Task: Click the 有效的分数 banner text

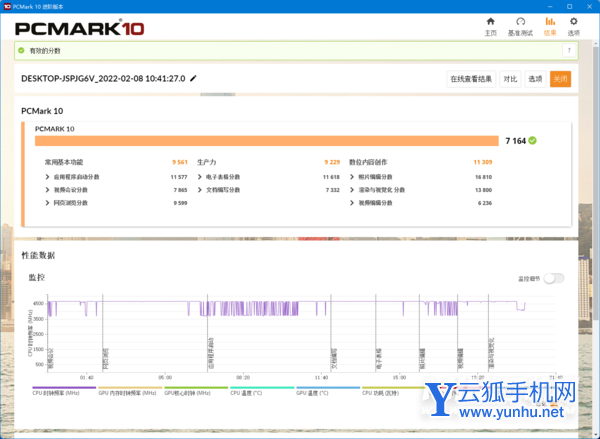Action: pos(45,51)
